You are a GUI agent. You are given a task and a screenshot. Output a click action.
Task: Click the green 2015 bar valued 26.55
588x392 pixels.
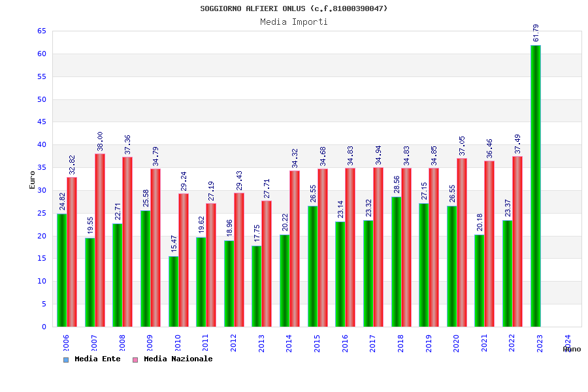[313, 267]
